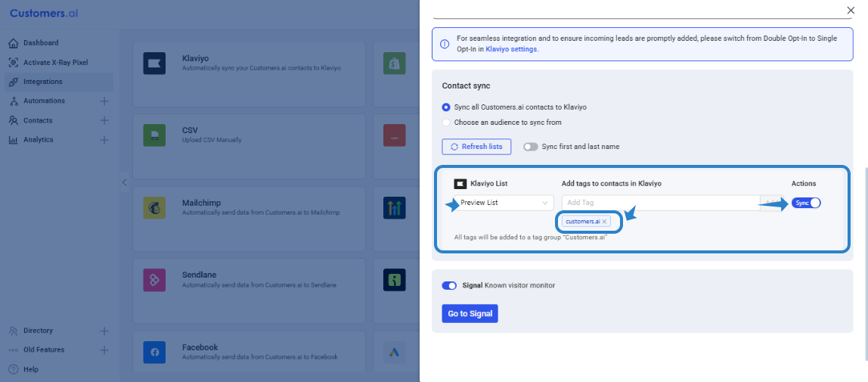Open the Automations section
Image resolution: width=868 pixels, height=382 pixels.
44,101
